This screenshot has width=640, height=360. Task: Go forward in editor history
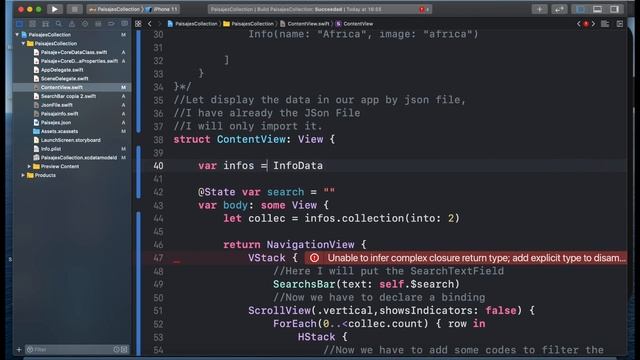[160, 24]
